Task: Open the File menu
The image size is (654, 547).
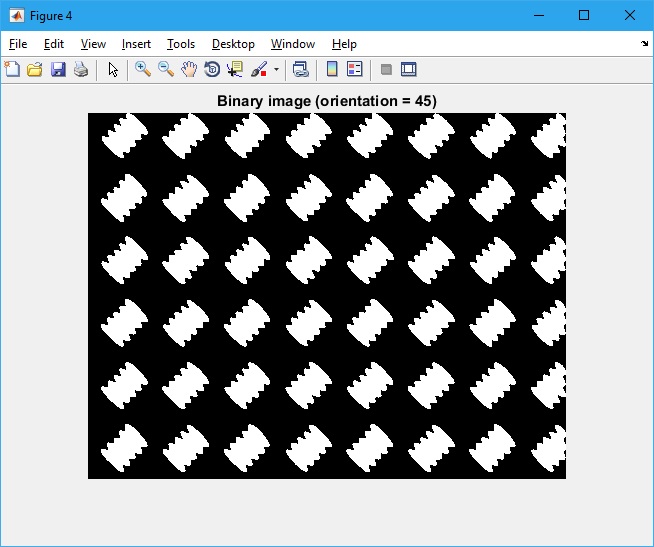Action: (x=18, y=44)
